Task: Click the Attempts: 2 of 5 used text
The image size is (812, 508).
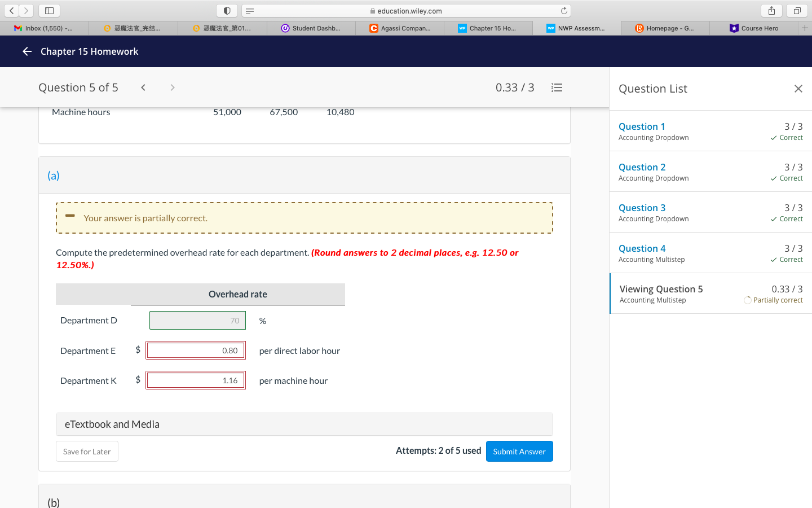Action: point(439,450)
